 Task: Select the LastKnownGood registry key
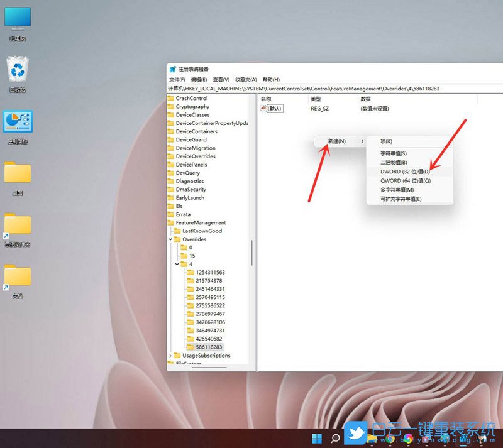pos(202,231)
